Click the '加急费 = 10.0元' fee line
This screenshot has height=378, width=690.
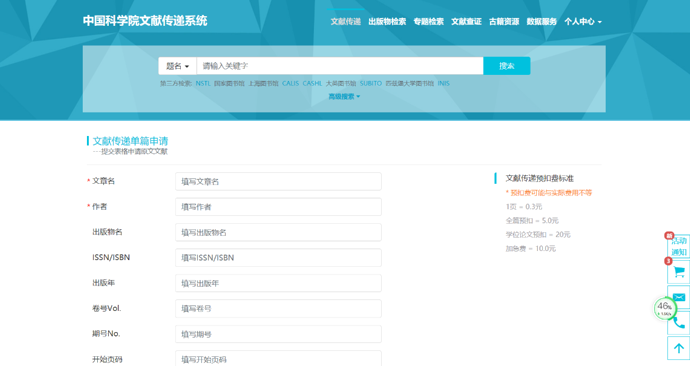pyautogui.click(x=530, y=249)
